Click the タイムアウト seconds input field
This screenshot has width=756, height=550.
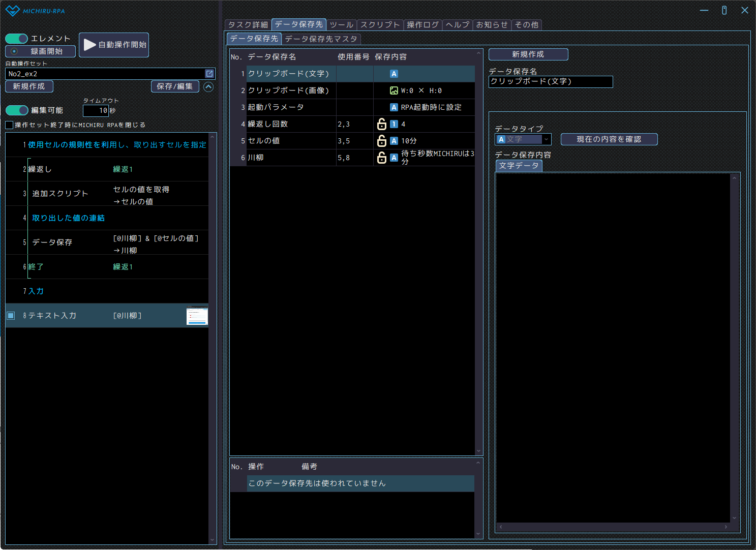pos(96,110)
